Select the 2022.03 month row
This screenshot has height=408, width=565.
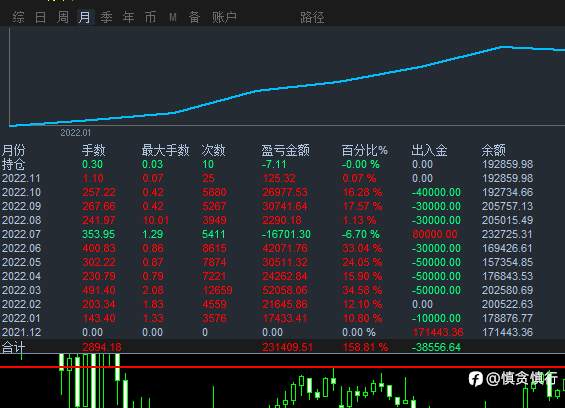(267, 290)
